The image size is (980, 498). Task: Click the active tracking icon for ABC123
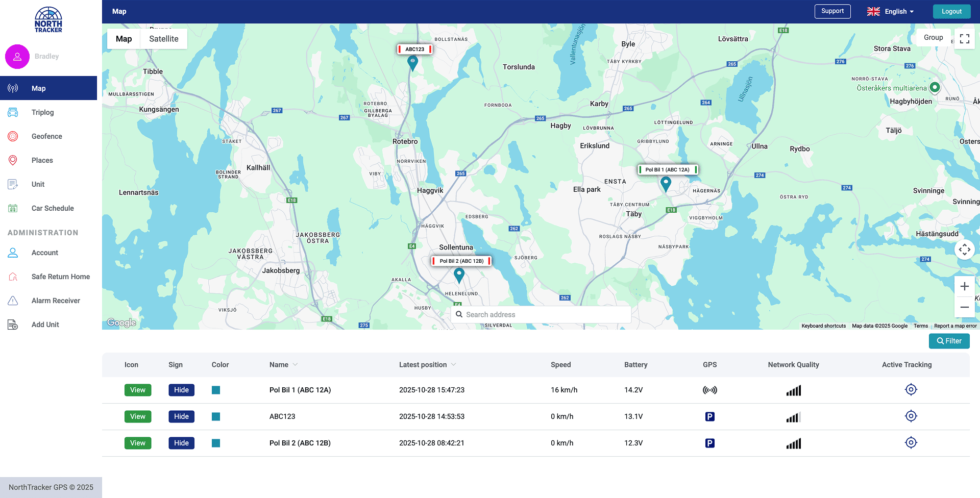[x=911, y=416]
